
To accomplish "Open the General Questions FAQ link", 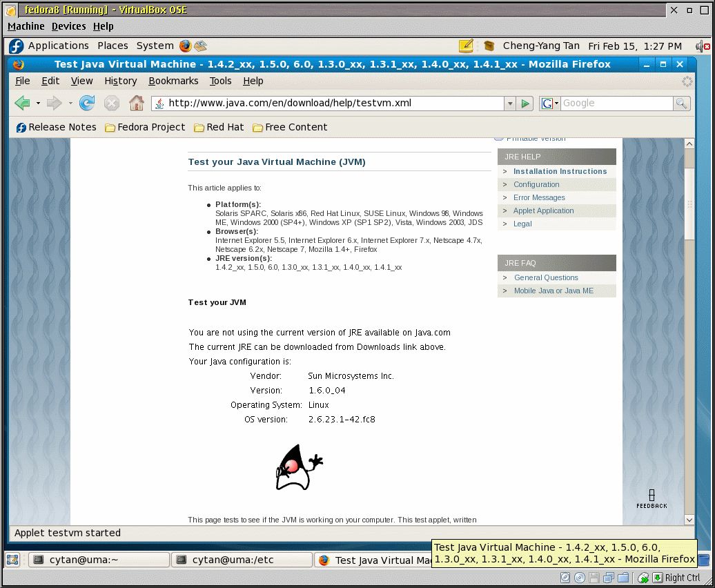I will point(546,277).
